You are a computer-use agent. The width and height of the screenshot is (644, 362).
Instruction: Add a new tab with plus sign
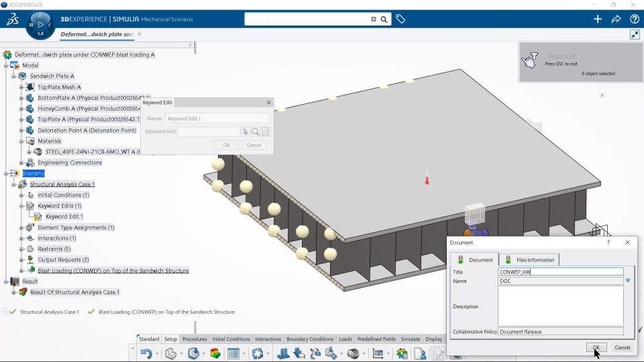click(x=140, y=34)
